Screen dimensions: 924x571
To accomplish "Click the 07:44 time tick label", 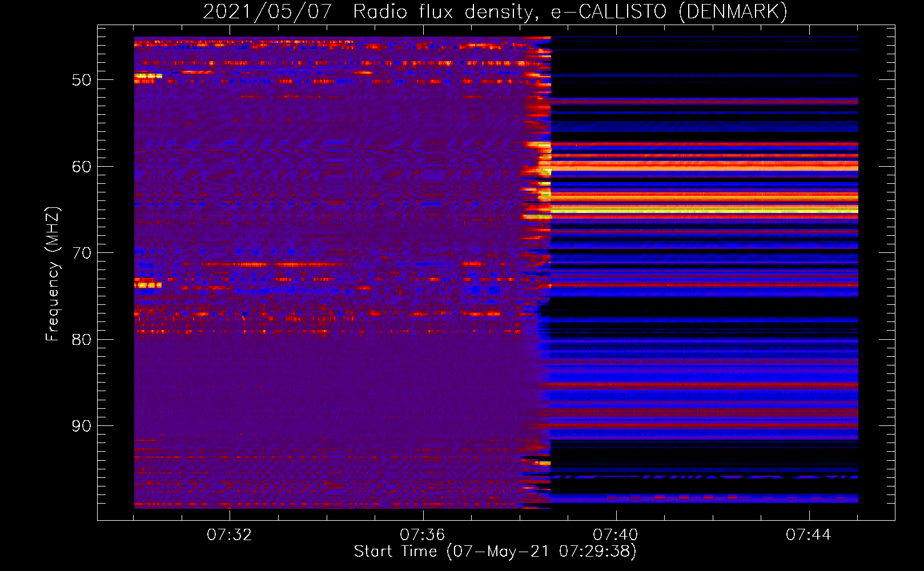I will (x=809, y=535).
